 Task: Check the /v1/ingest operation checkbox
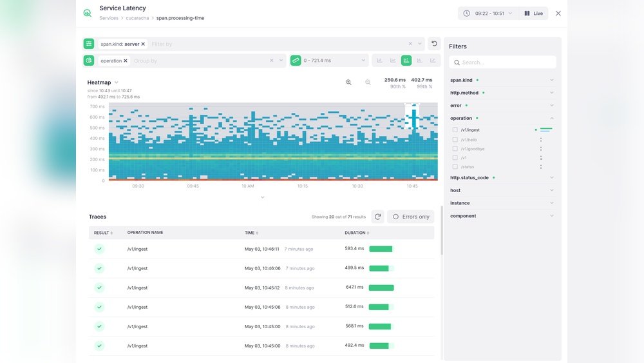[x=455, y=130]
